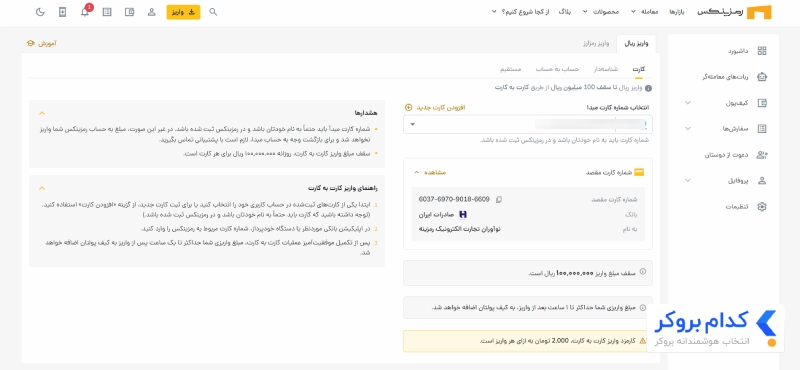Click the کیف‌پول wallet icon in sidebar

(x=762, y=103)
